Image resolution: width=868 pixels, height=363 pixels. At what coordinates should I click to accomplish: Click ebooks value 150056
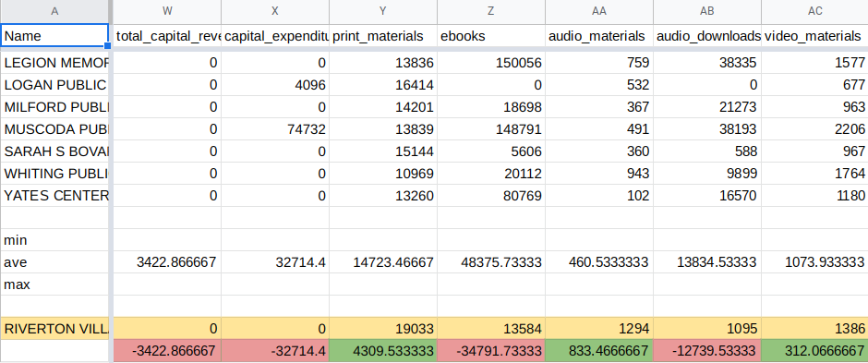tap(491, 63)
